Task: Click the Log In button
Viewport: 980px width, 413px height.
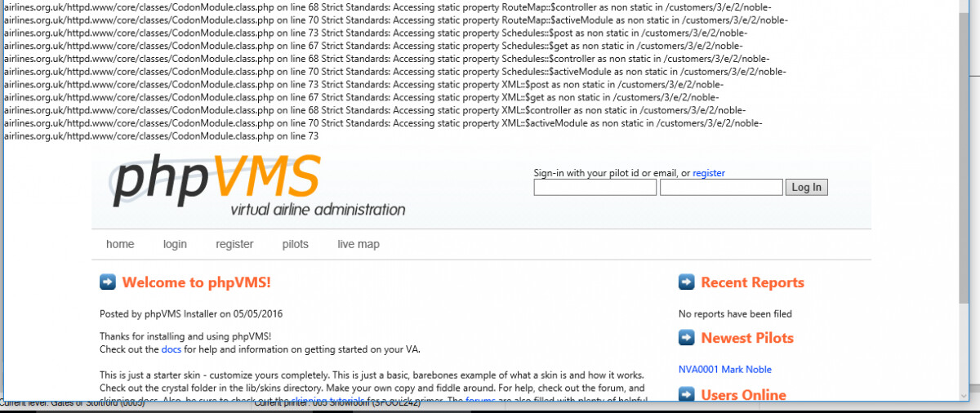Action: pyautogui.click(x=807, y=188)
